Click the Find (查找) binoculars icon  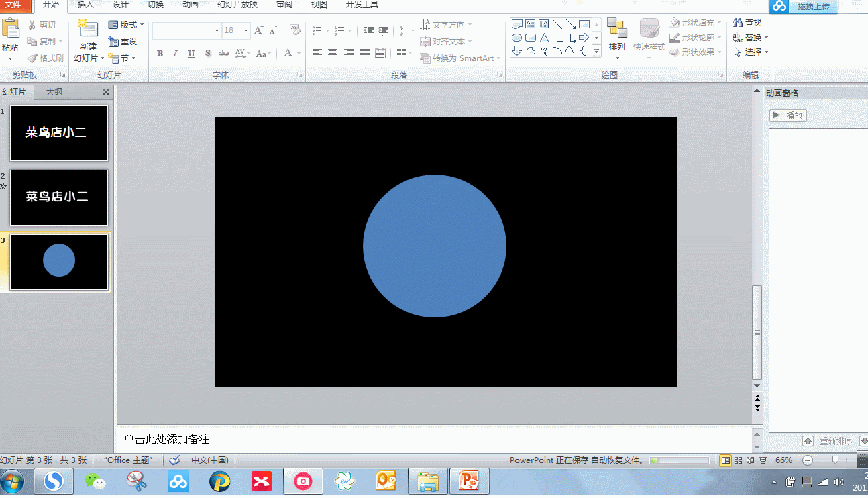click(738, 23)
